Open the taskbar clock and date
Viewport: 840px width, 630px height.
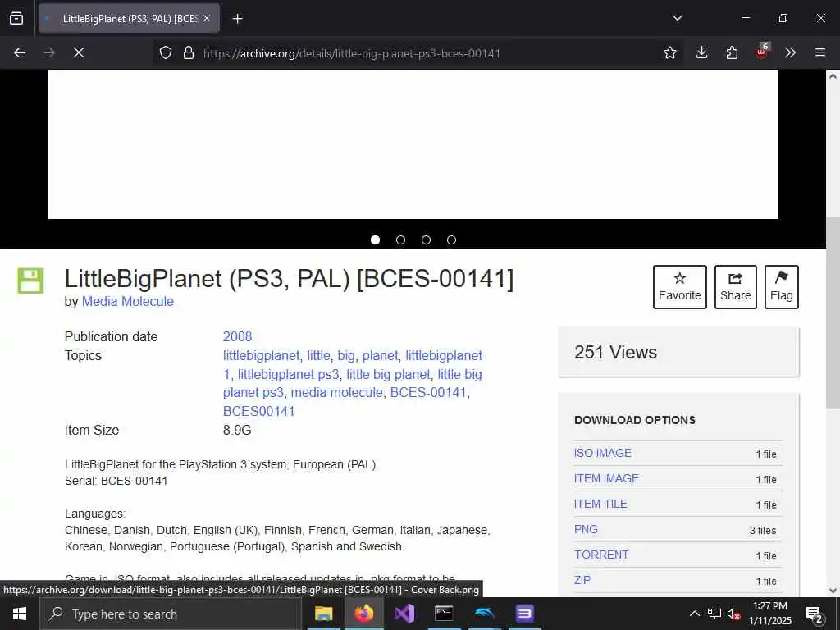click(x=769, y=614)
